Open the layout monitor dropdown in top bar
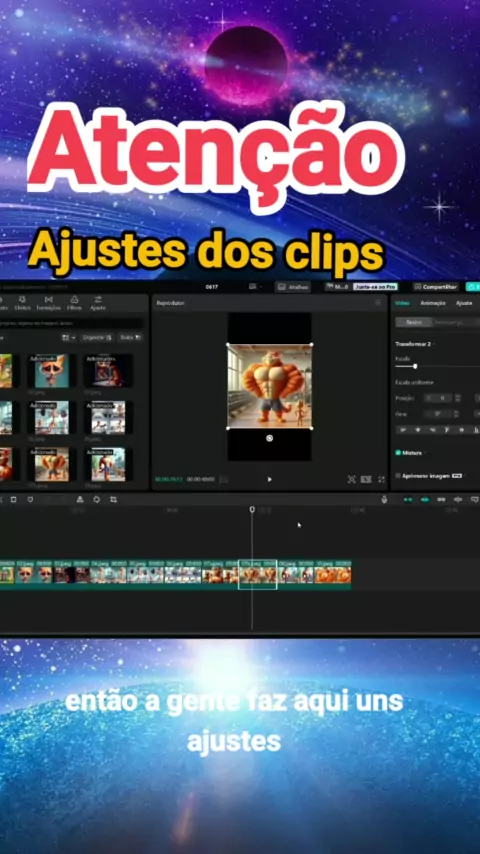This screenshot has height=854, width=480. 255,286
